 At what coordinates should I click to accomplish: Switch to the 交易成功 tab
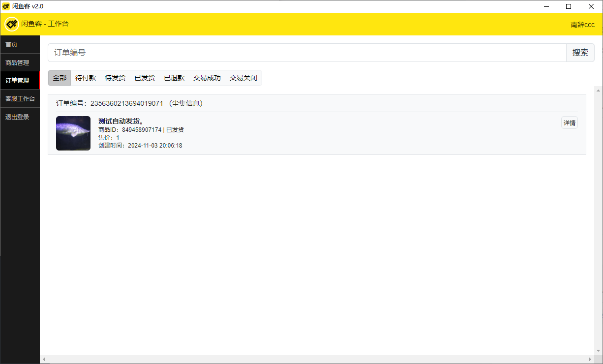[207, 78]
